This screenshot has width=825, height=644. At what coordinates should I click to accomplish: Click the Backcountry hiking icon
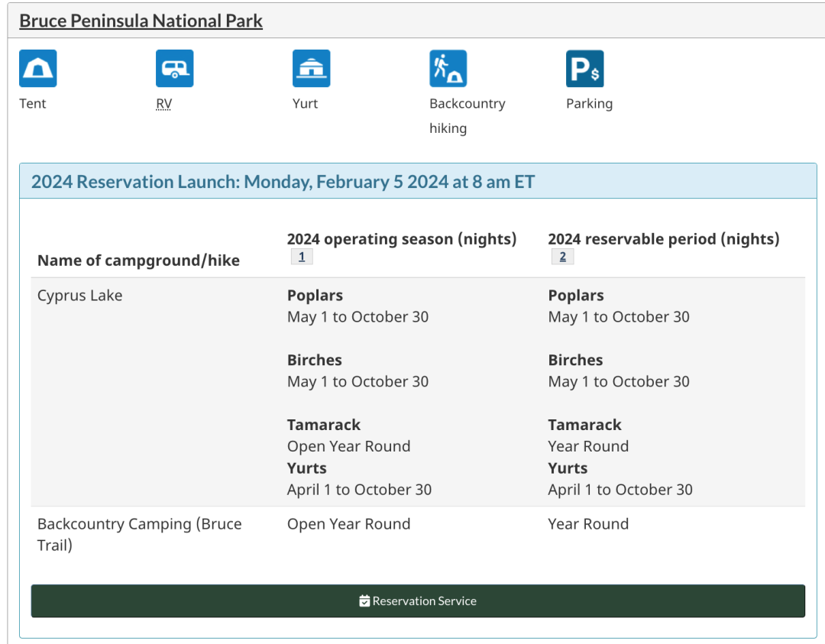[x=448, y=69]
